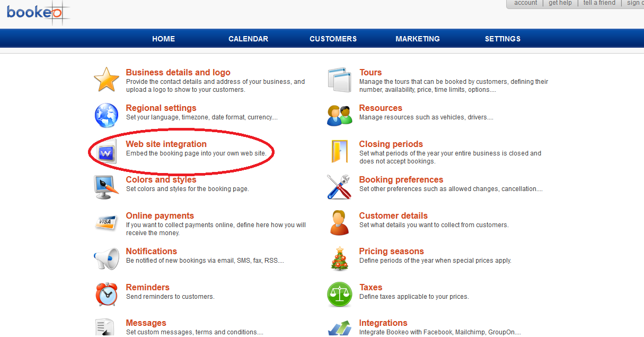Open the get help link
The image size is (644, 337).
(x=560, y=3)
